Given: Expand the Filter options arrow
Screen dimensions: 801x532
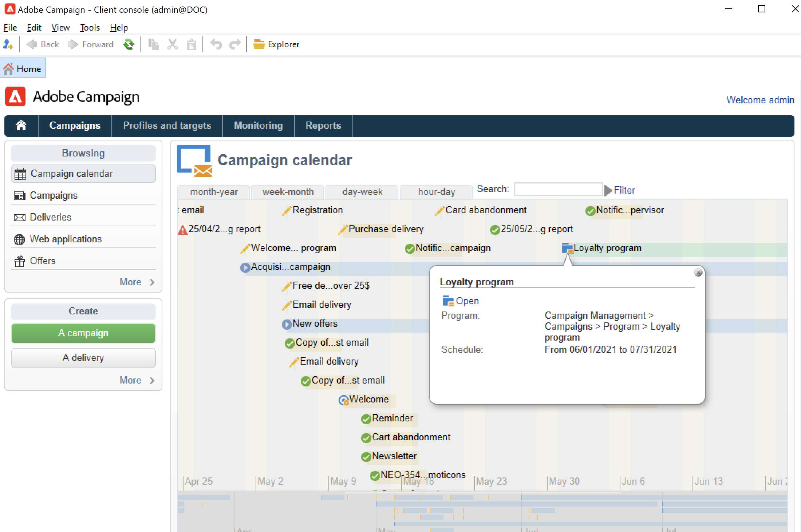Looking at the screenshot, I should point(608,190).
